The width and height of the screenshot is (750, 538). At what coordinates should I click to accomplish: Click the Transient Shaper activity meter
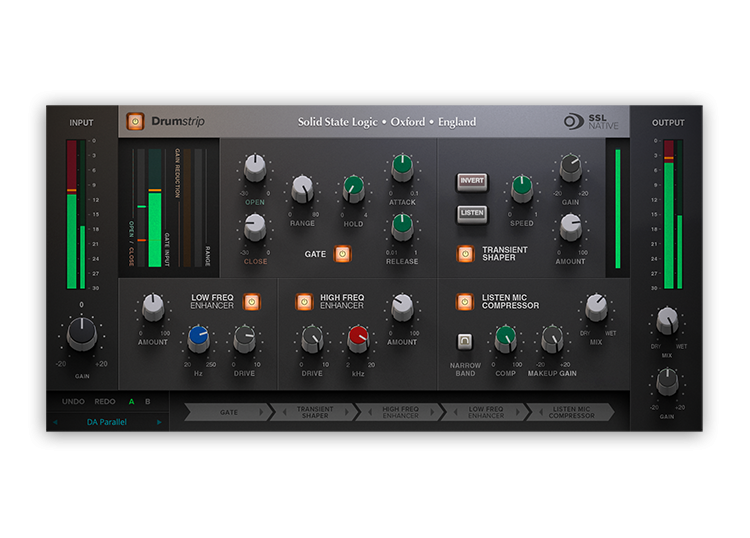pyautogui.click(x=618, y=208)
